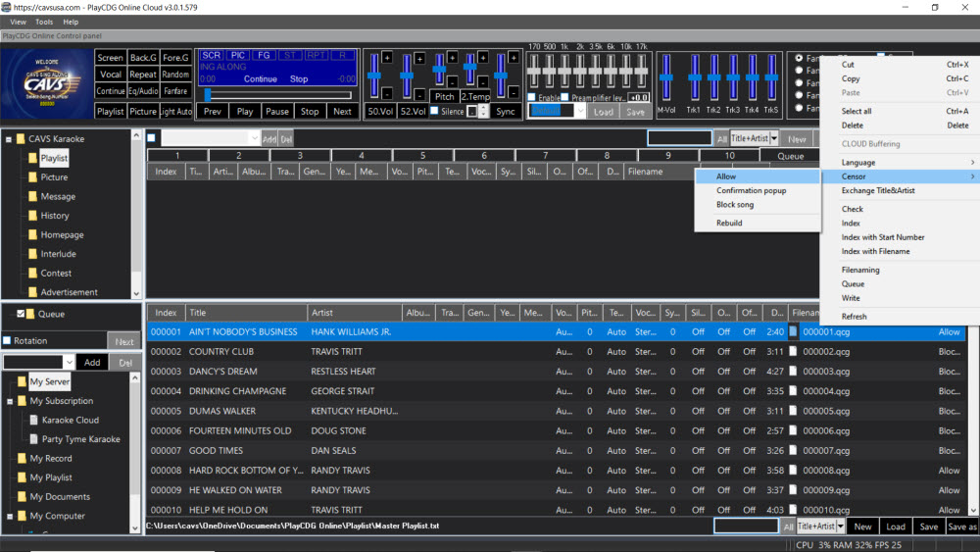Click the Picture folder icon
This screenshot has height=552, width=980.
(32, 177)
